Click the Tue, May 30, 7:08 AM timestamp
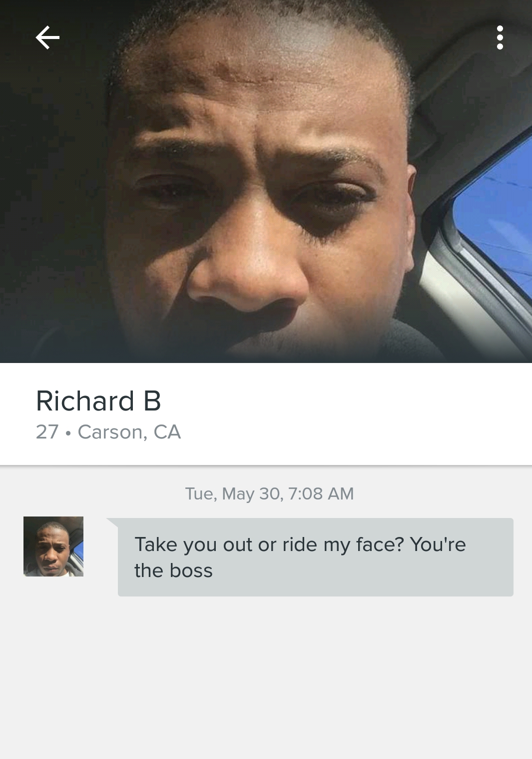This screenshot has height=759, width=532. coord(269,493)
